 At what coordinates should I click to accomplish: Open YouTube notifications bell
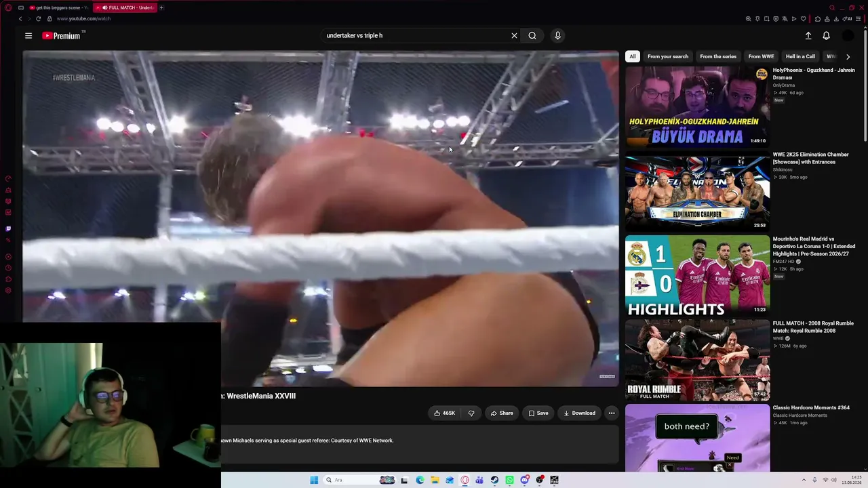click(x=826, y=36)
